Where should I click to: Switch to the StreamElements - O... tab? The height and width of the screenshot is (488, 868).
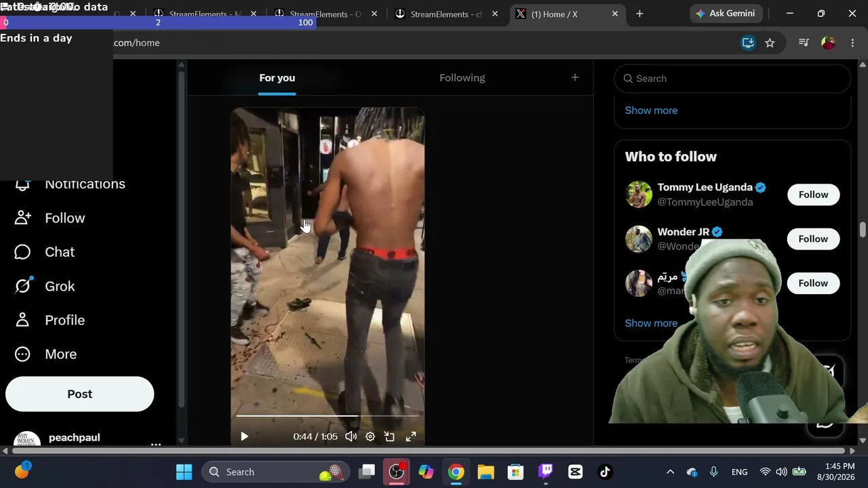(325, 14)
